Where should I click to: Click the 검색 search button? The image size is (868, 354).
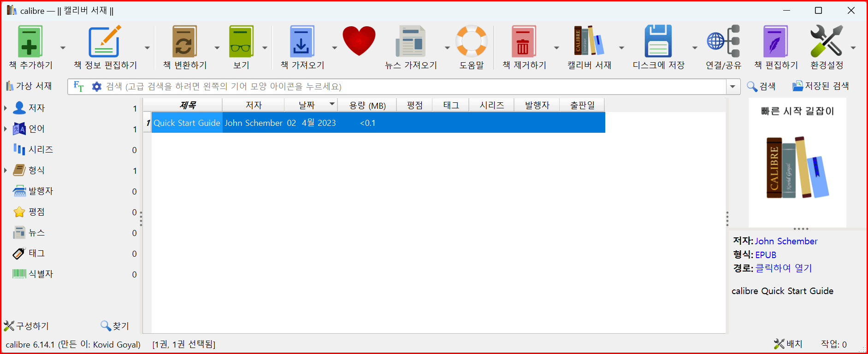(x=761, y=86)
